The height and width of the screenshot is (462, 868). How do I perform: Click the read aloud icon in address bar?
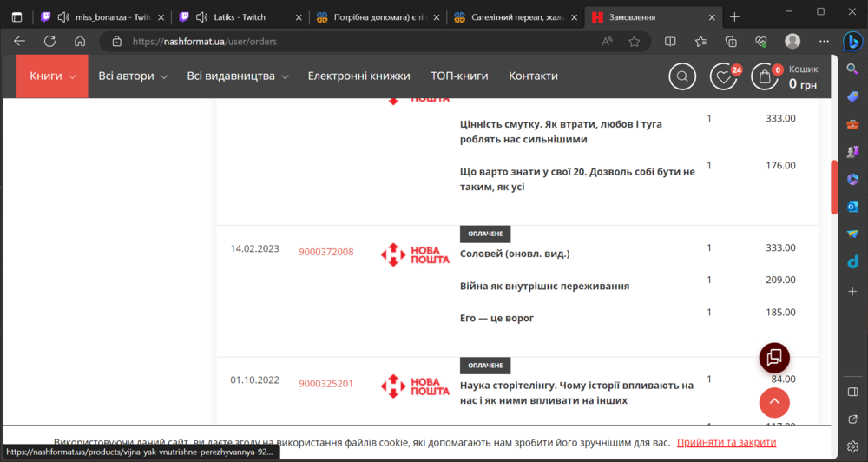pos(608,41)
